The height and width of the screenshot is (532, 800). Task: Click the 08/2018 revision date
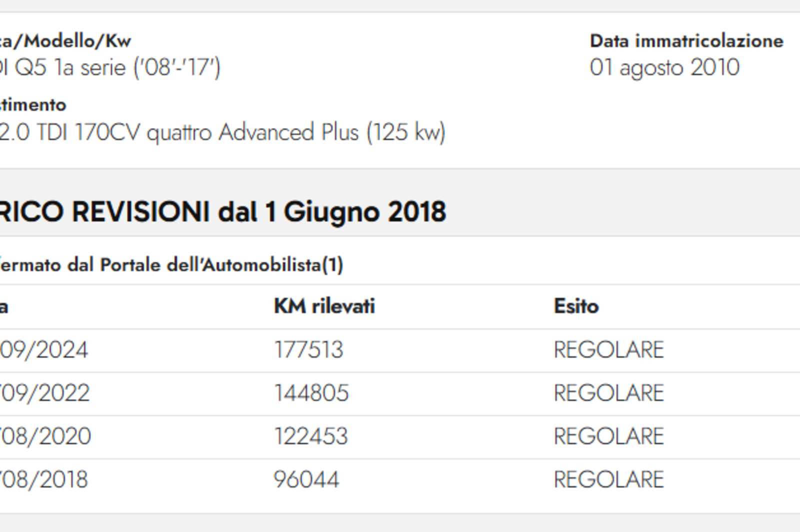click(x=44, y=480)
